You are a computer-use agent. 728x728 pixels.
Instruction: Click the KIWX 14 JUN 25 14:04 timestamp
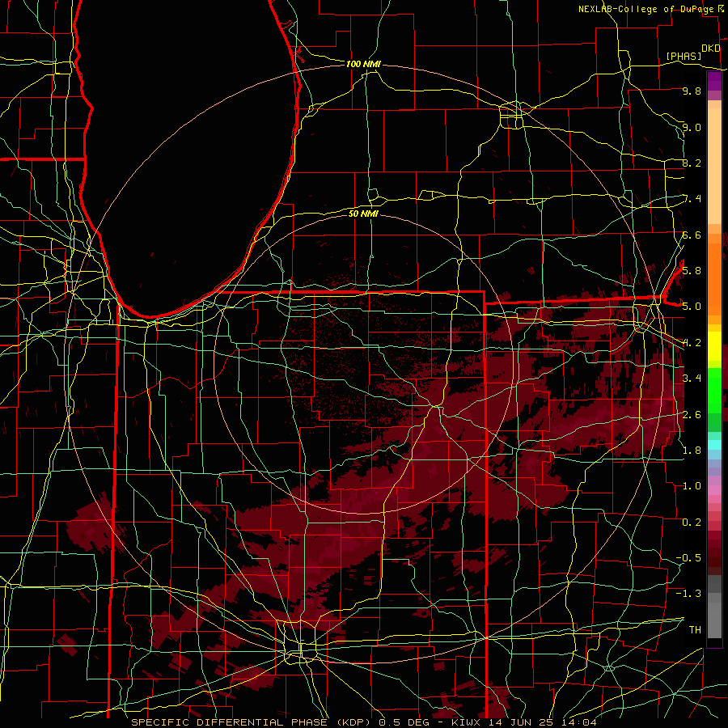coord(524,722)
